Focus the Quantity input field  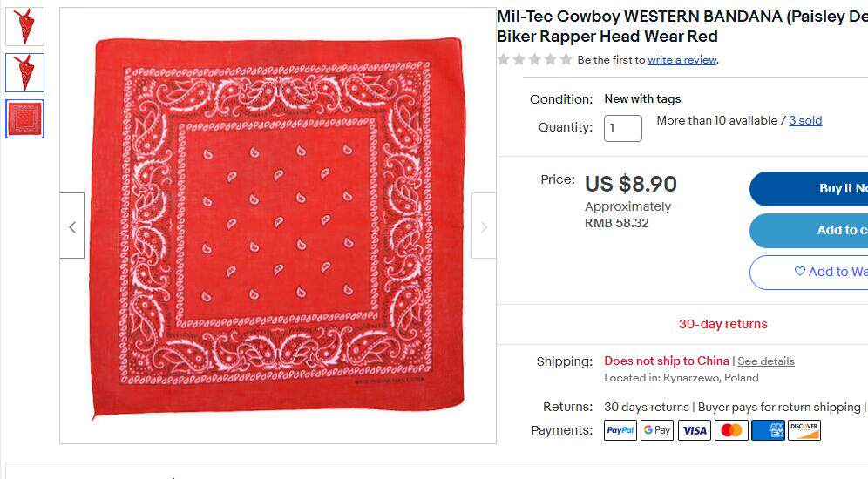623,128
